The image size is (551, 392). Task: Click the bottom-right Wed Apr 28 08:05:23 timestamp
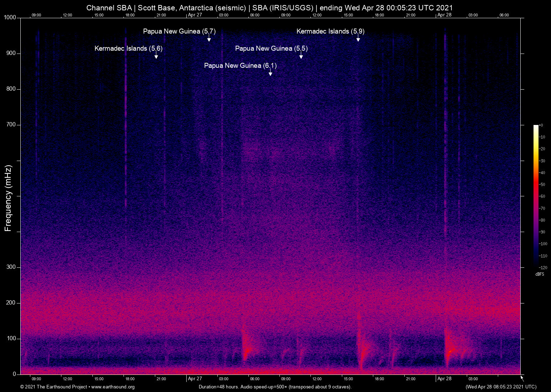click(501, 387)
